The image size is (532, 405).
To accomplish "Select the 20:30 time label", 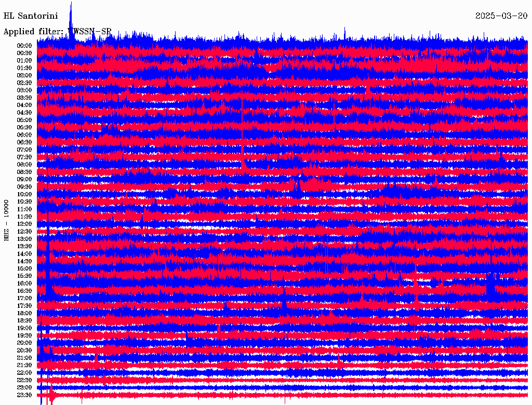I will point(24,350).
